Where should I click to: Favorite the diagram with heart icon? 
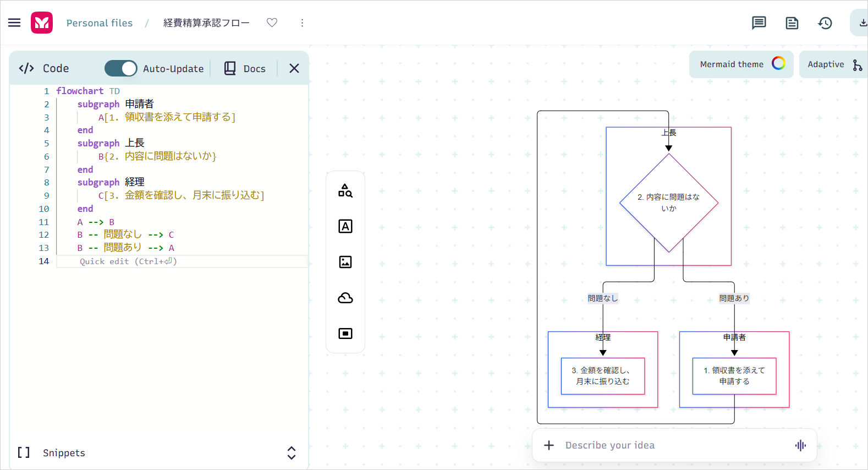coord(272,23)
